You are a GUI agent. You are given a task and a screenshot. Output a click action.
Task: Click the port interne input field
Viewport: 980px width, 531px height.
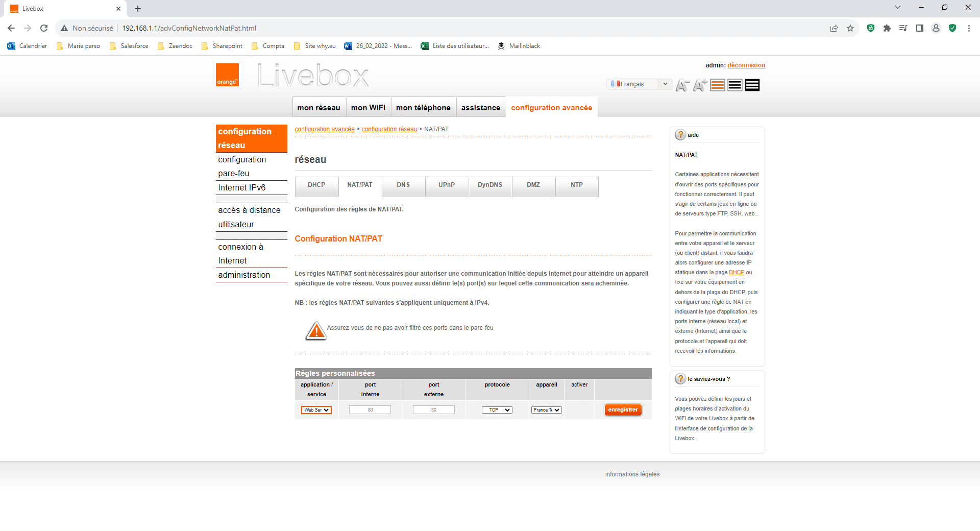(370, 410)
